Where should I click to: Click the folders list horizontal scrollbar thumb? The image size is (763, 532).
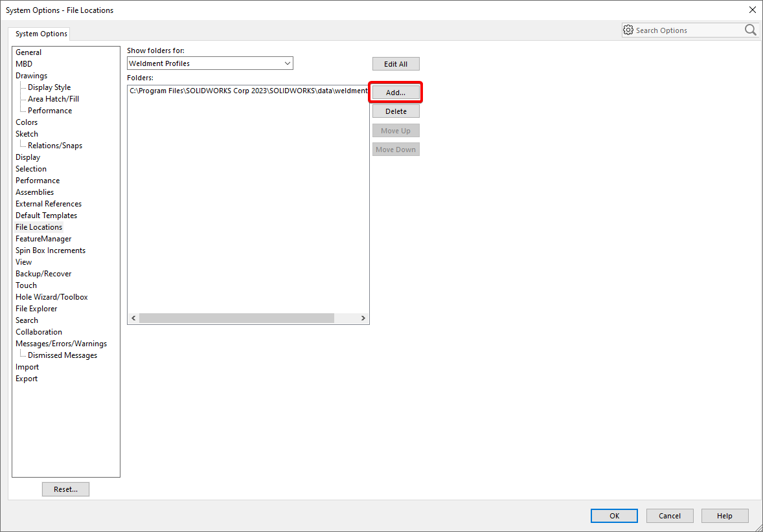coord(236,318)
